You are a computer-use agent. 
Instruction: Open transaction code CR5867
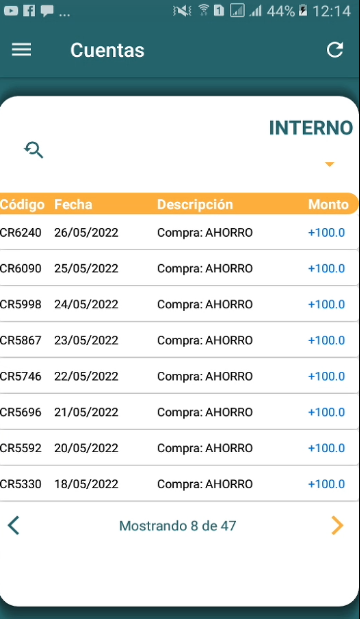[21, 341]
